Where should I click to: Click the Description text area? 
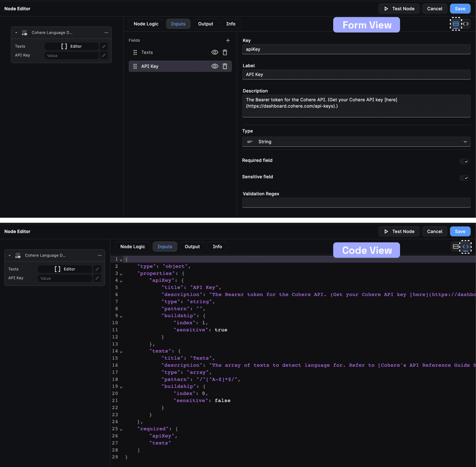356,106
